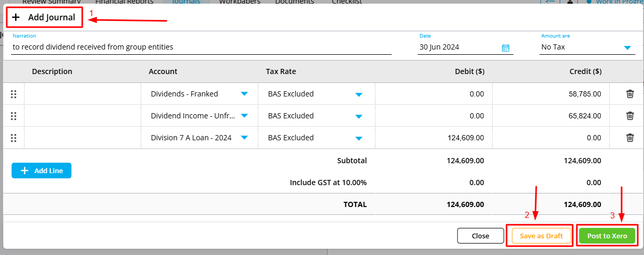644x255 pixels.
Task: Open the date picker calendar icon
Action: [505, 47]
